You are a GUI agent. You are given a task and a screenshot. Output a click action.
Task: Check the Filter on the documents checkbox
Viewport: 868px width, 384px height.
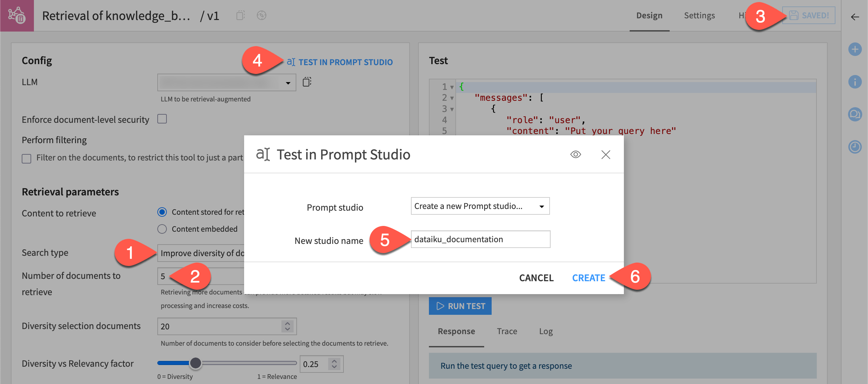click(26, 158)
